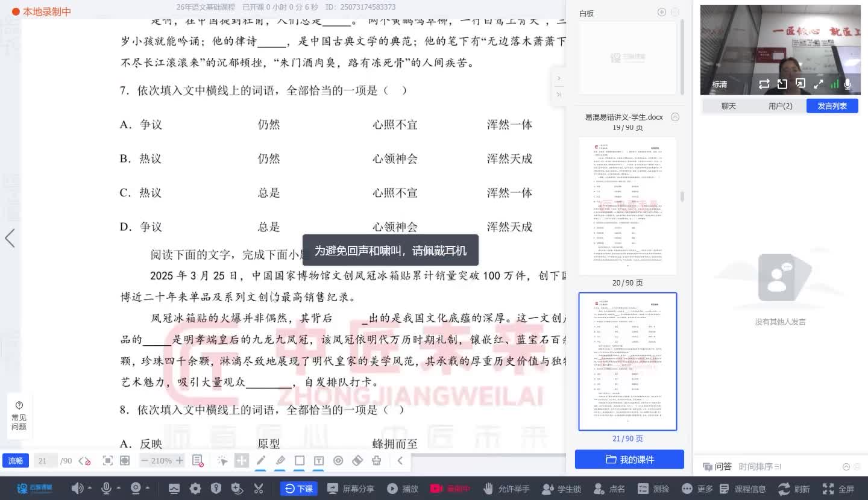Click the 刷新 refresh icon

tap(784, 489)
